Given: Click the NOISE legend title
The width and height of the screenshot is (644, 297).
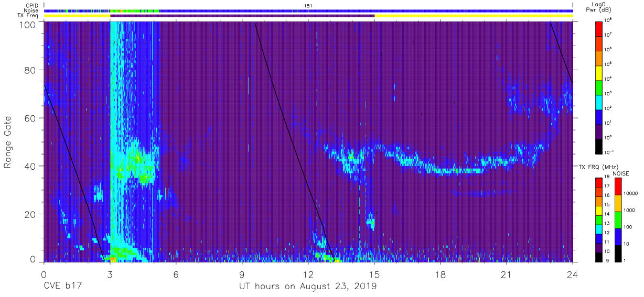Looking at the screenshot, I should click(x=621, y=173).
